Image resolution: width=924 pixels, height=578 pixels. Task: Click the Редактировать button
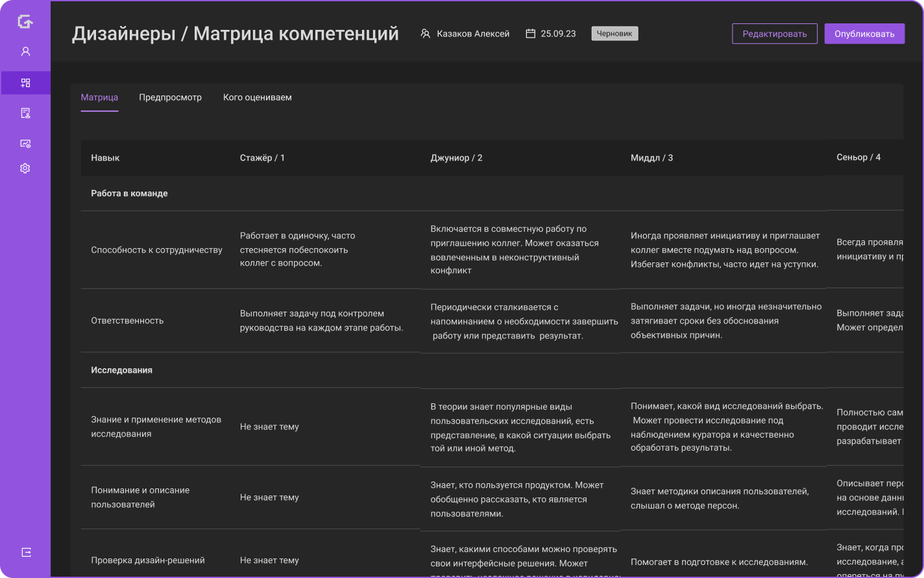(x=775, y=34)
